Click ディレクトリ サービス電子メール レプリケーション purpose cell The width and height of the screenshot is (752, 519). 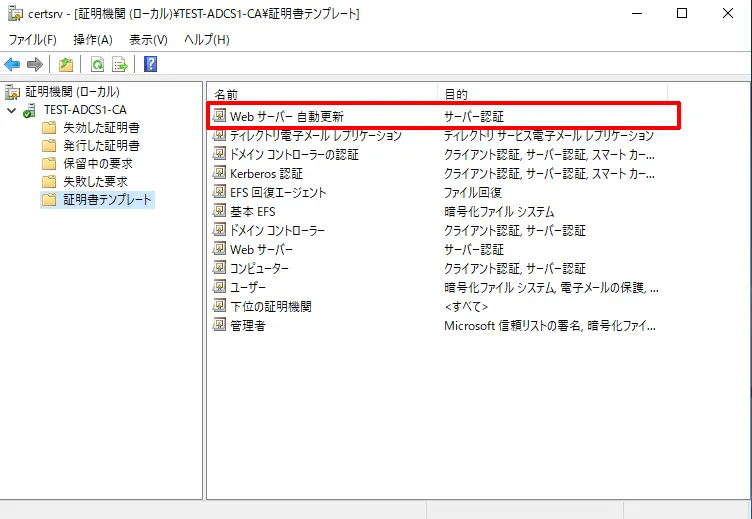point(549,136)
